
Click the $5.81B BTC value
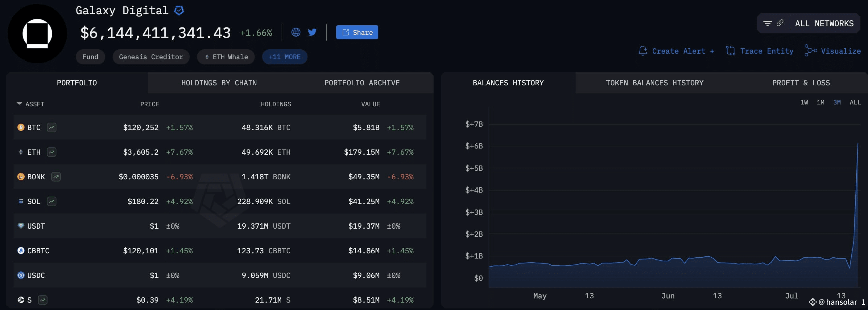point(366,128)
